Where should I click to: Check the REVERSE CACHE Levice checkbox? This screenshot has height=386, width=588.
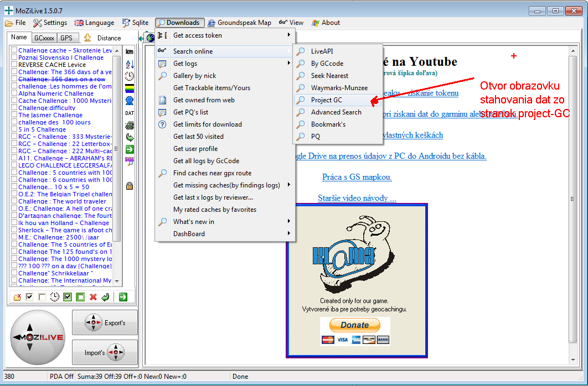(14, 65)
